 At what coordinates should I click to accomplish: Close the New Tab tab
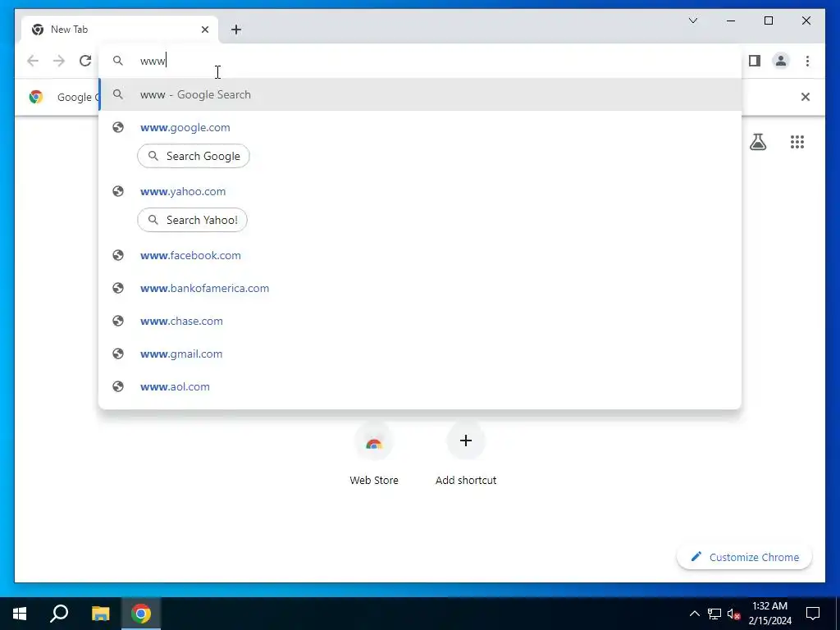(204, 30)
